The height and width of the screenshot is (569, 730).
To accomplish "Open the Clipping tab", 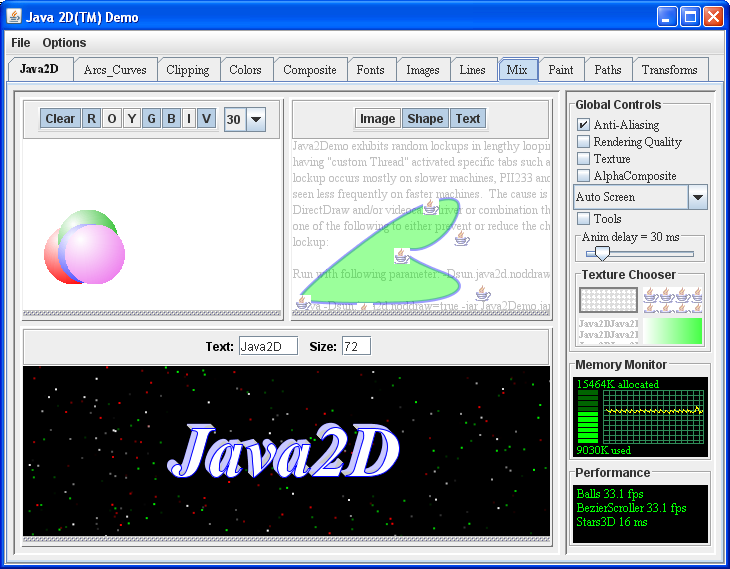I will tap(188, 70).
